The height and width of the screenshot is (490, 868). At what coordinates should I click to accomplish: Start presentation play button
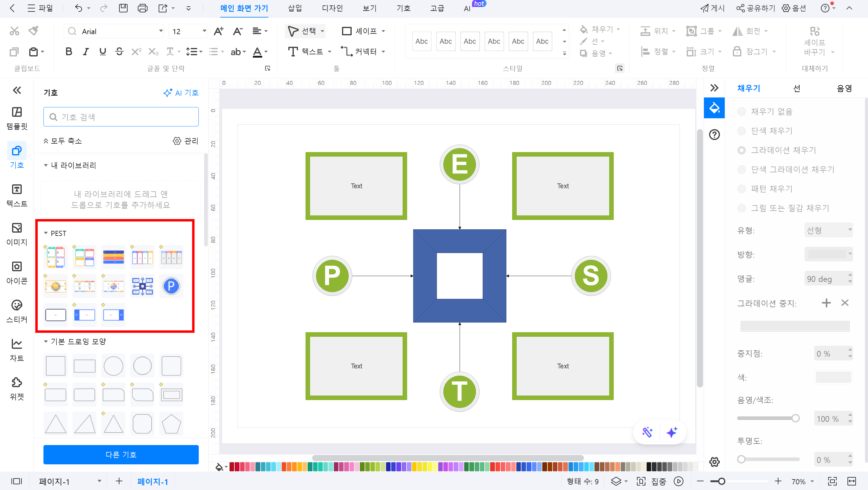pyautogui.click(x=679, y=481)
